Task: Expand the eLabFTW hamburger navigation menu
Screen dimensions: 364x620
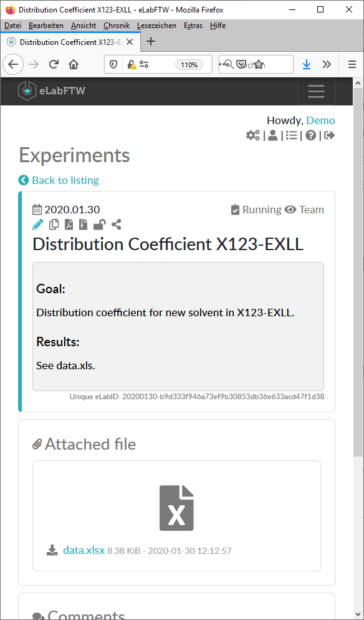Action: (316, 91)
